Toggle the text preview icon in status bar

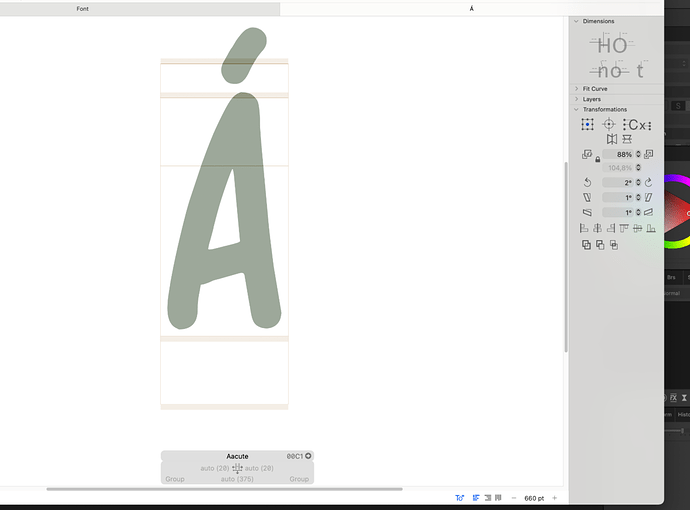pos(459,498)
